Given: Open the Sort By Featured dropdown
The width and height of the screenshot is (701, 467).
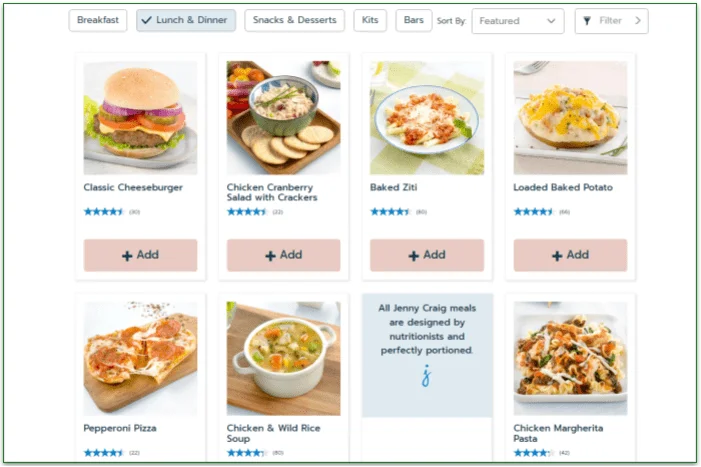Looking at the screenshot, I should click(x=517, y=21).
